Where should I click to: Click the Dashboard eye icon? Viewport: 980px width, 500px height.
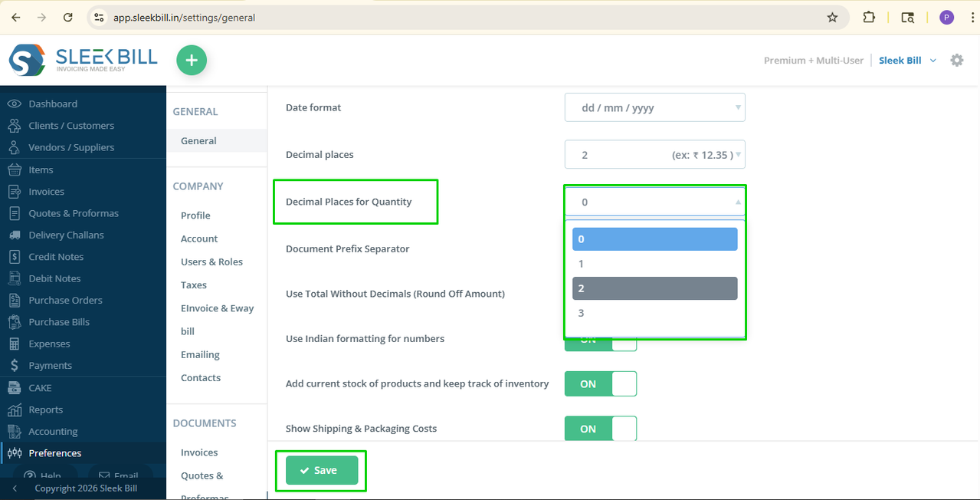(x=14, y=104)
